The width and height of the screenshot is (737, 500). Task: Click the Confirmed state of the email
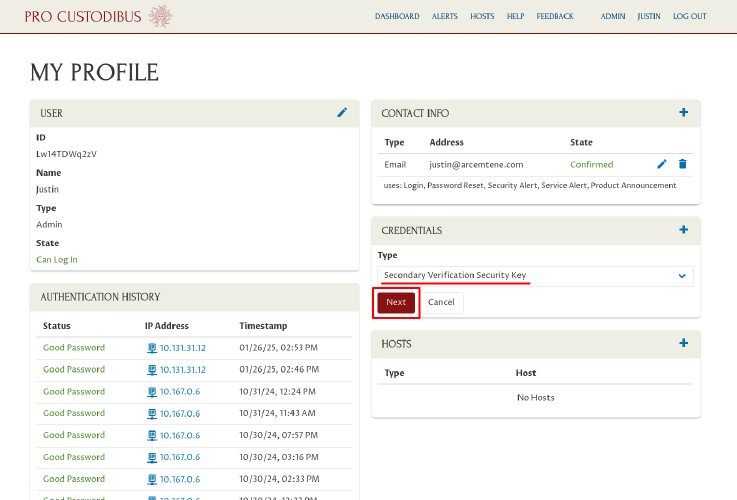[591, 164]
